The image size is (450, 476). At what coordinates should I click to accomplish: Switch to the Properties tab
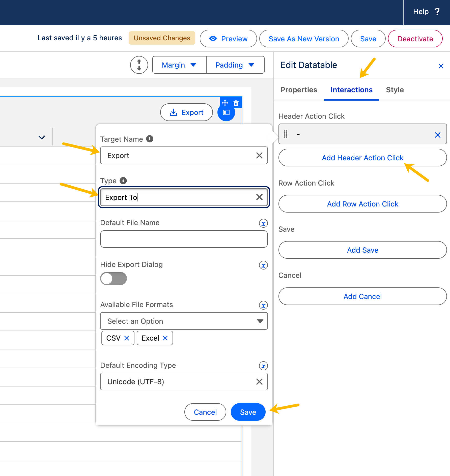[299, 90]
